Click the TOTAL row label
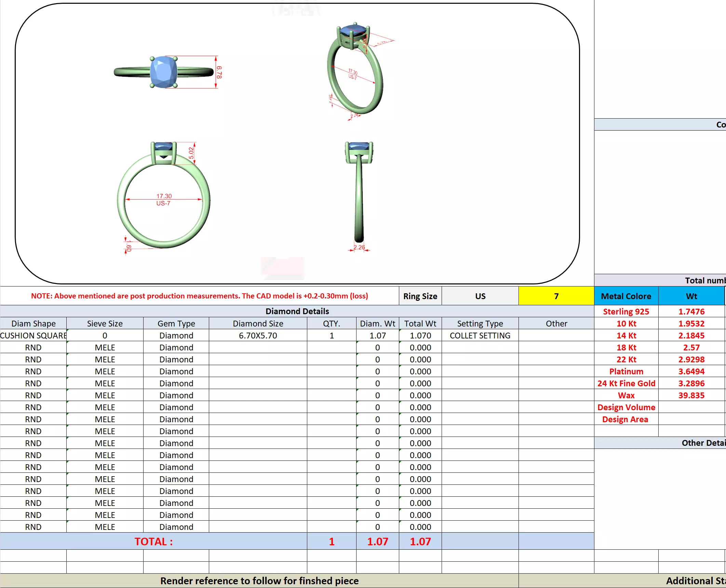726x588 pixels. pos(153,542)
